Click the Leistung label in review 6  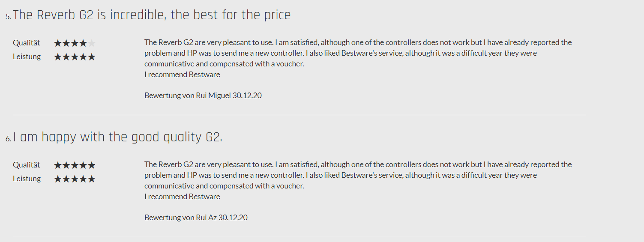(27, 179)
